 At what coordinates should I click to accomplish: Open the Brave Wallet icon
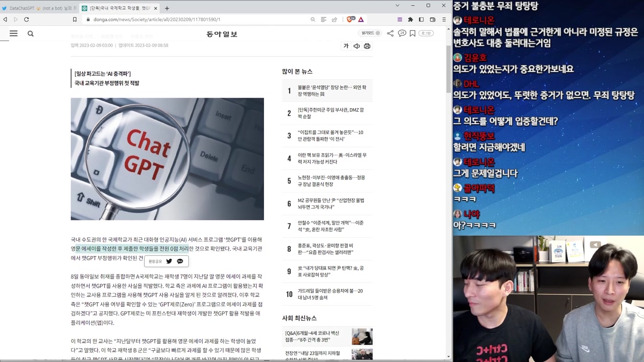[433, 20]
